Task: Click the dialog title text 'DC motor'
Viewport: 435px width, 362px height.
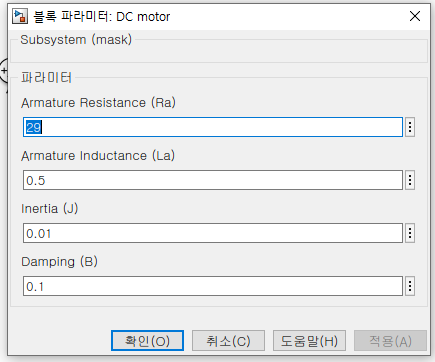Action: point(143,17)
